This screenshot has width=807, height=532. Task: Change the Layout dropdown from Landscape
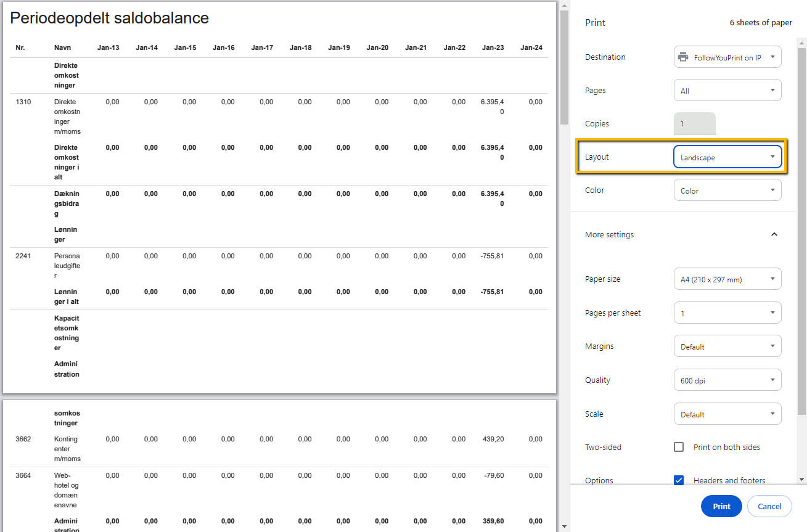(727, 157)
